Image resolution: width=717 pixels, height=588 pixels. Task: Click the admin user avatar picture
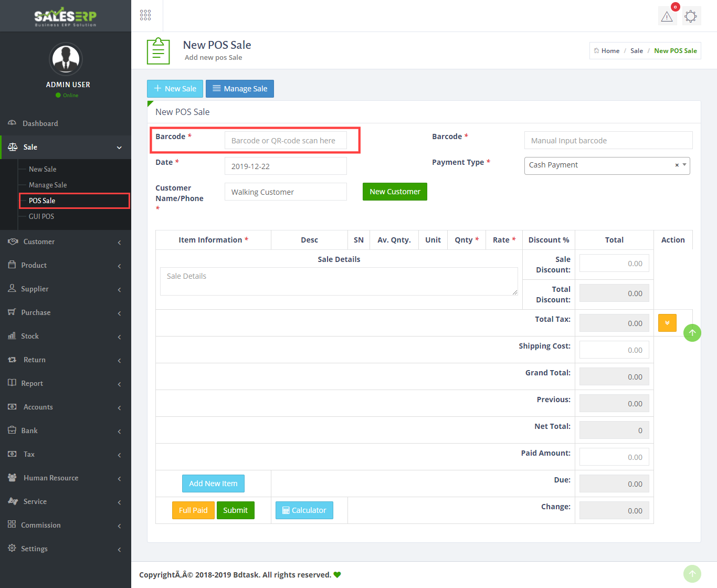pyautogui.click(x=66, y=59)
